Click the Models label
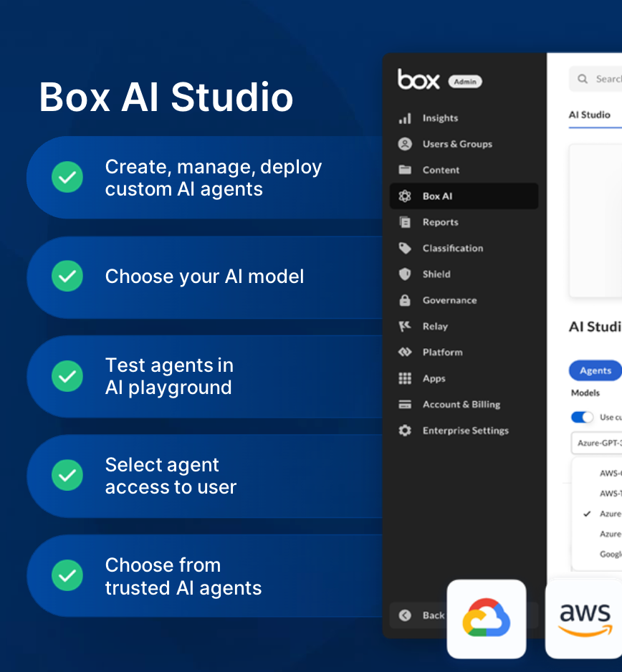Viewport: 622px width, 672px height. point(585,393)
